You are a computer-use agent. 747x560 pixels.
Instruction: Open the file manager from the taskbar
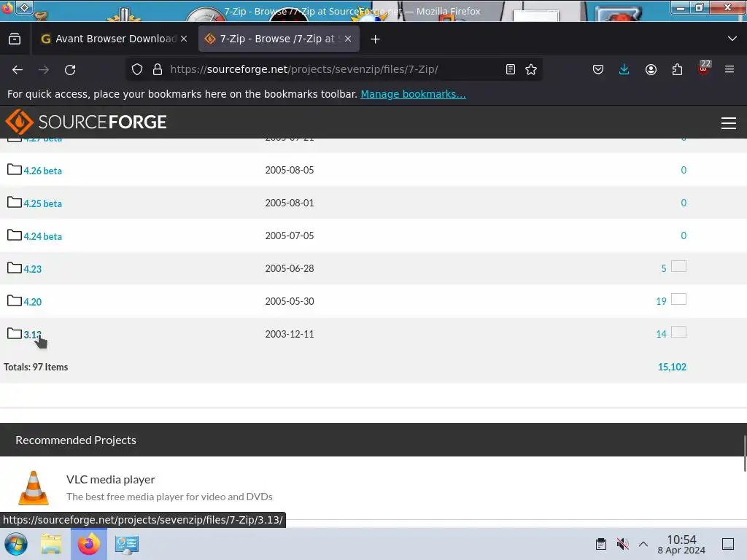pyautogui.click(x=51, y=544)
